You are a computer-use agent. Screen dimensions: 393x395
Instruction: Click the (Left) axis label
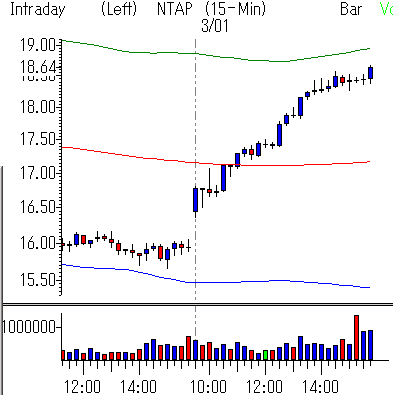[119, 9]
